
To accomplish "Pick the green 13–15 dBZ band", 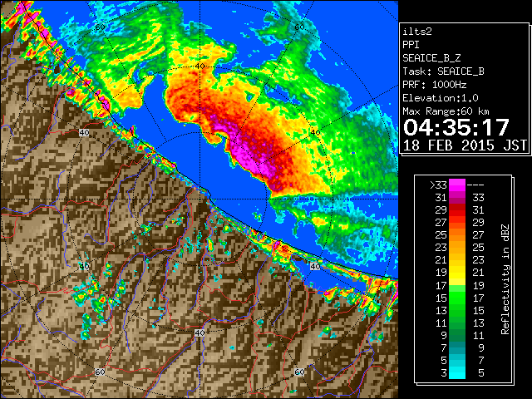I will click(x=457, y=310).
